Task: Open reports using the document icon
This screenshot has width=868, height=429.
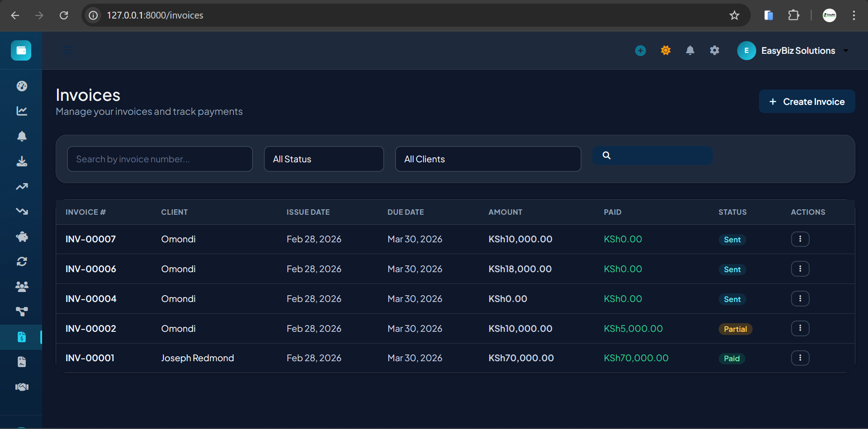Action: click(x=21, y=362)
